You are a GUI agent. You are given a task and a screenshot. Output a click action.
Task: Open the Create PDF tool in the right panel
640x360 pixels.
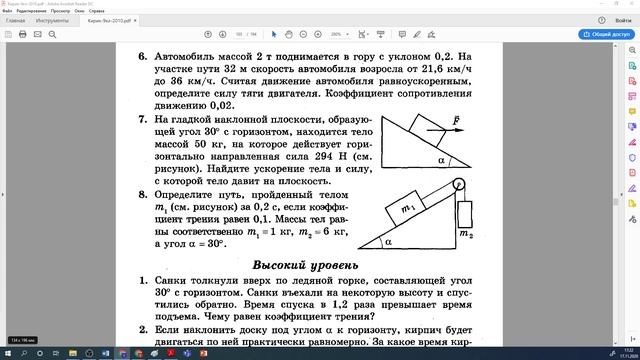[x=632, y=81]
